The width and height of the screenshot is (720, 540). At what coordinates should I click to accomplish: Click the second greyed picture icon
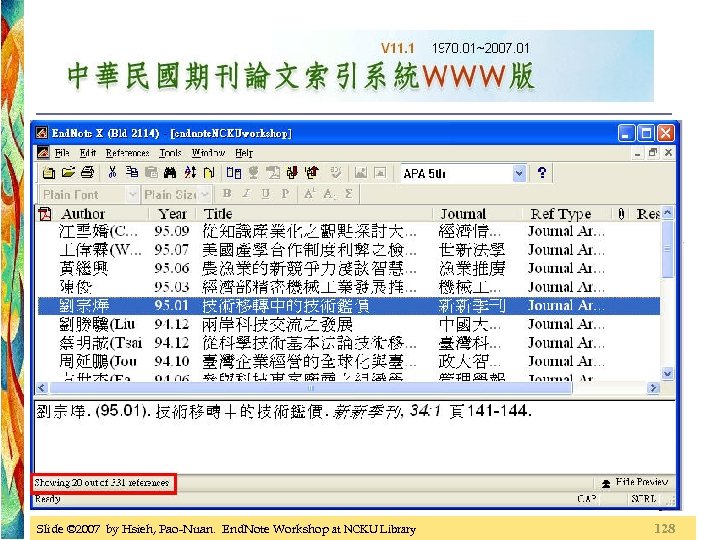click(380, 173)
